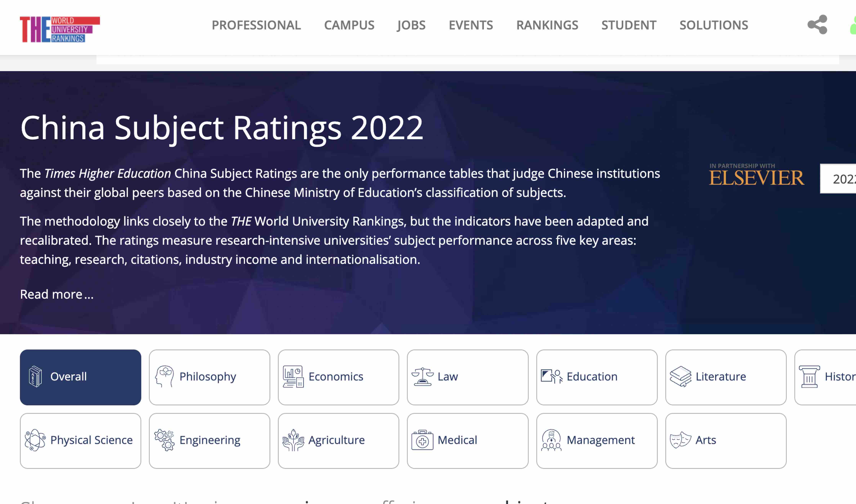Open the Professional navigation menu
Viewport: 856px width, 504px height.
click(256, 25)
